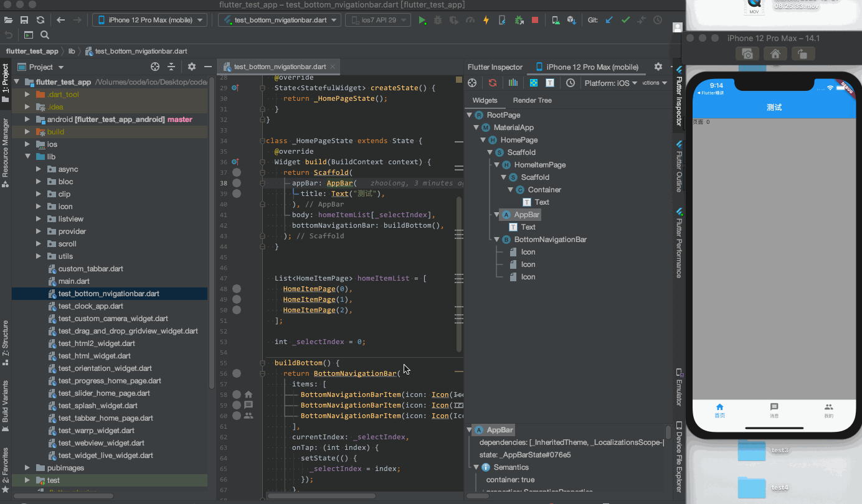
Task: Select Flutter Inspector panel title tab
Action: tap(495, 67)
